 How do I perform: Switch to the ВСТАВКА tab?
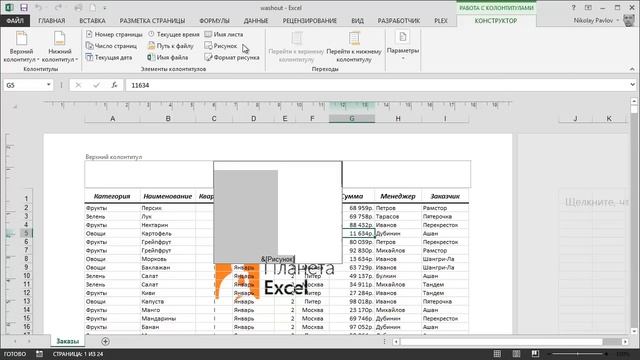click(92, 20)
